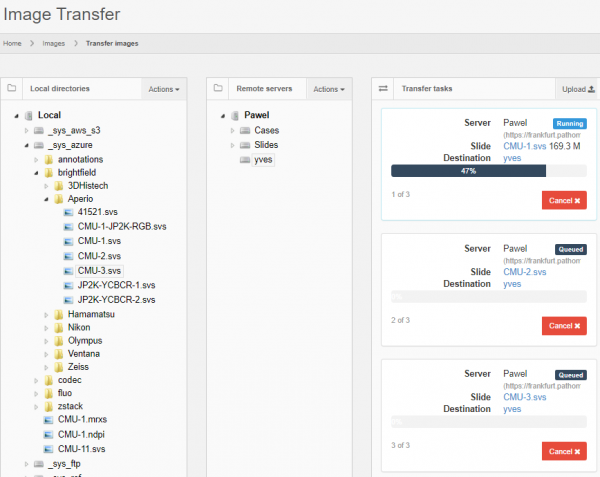This screenshot has height=477, width=600.
Task: Cancel the running CMU-1.svs transfer
Action: tap(564, 201)
